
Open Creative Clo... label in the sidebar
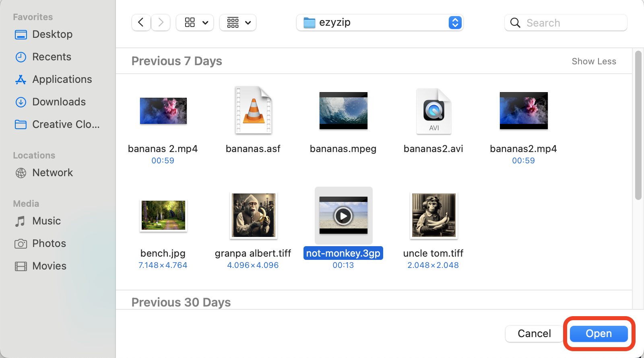(x=66, y=125)
